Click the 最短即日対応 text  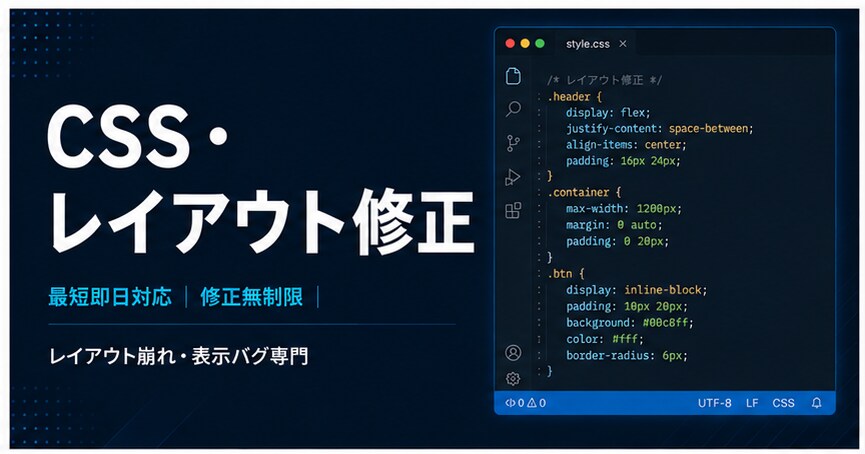(x=110, y=297)
